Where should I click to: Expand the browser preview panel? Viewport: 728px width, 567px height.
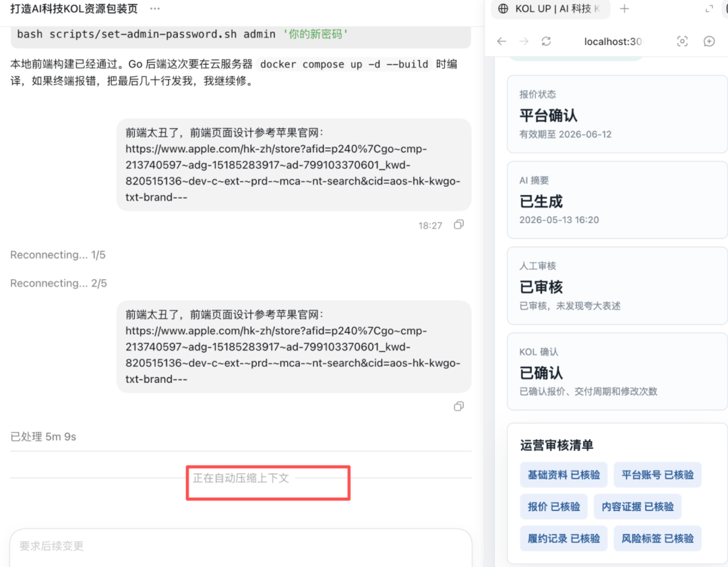709,9
